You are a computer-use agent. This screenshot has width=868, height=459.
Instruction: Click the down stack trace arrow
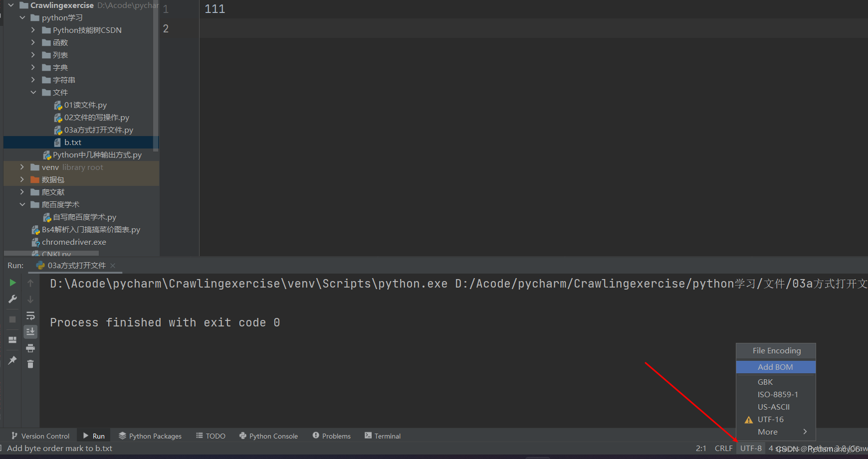(x=30, y=299)
